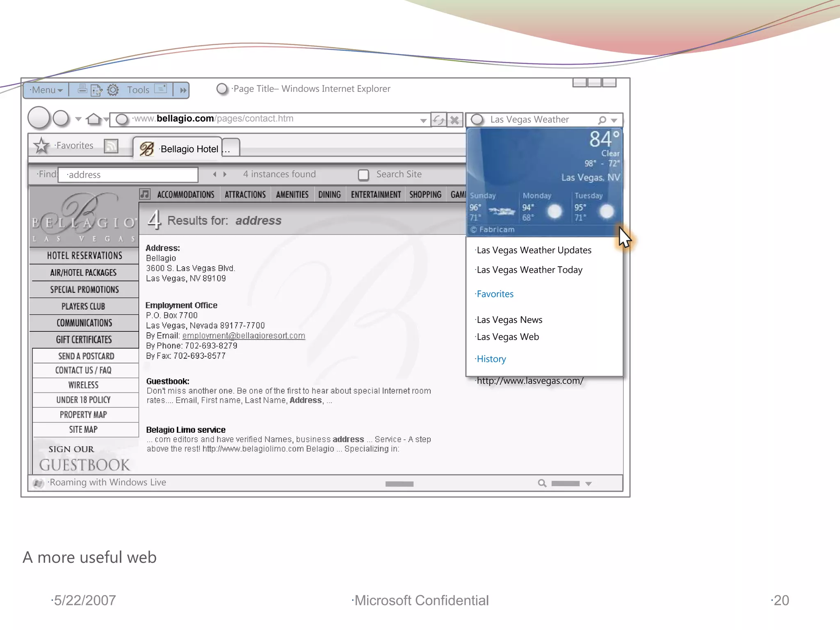840x630 pixels.
Task: Open the Tools menu
Action: tap(138, 90)
